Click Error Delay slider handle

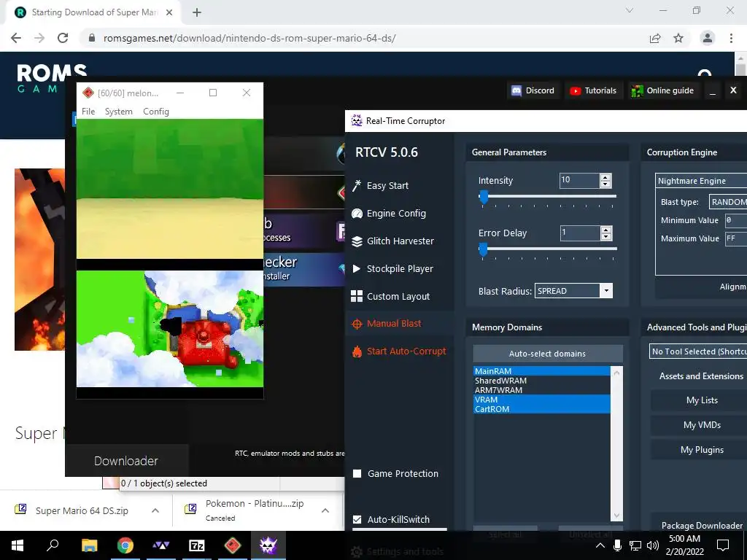pyautogui.click(x=484, y=249)
